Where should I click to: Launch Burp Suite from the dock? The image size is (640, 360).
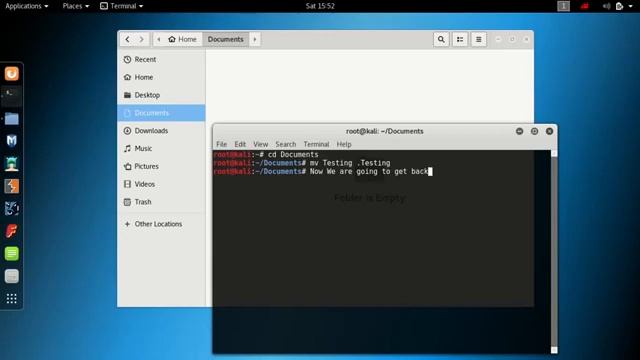(12, 186)
